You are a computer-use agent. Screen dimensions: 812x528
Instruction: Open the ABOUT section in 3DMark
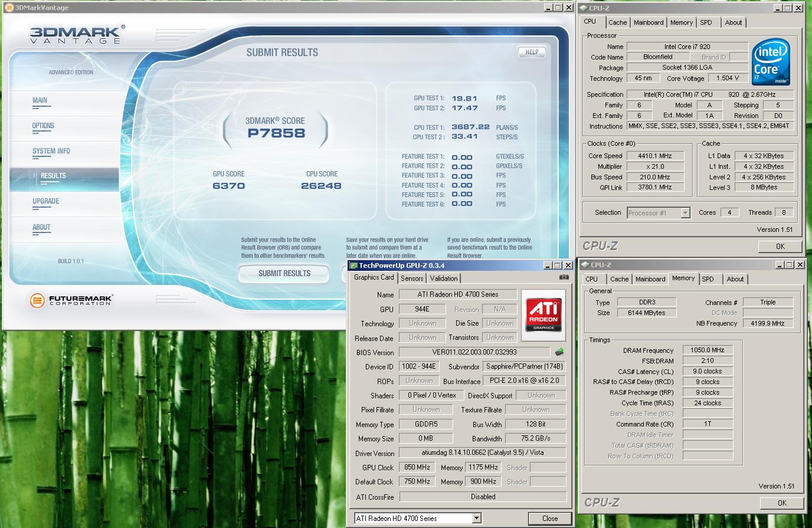(41, 227)
